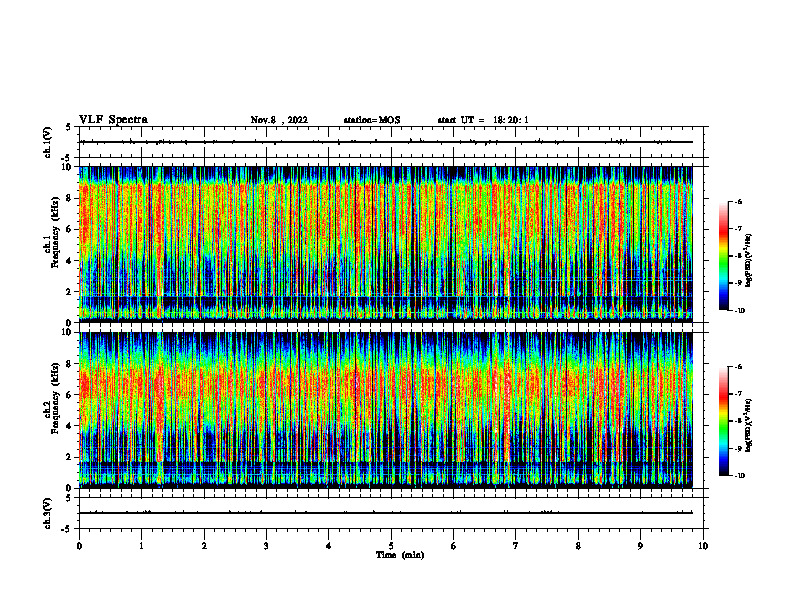Click the "VLF Spectra" plot title
The image size is (792, 612).
click(x=113, y=120)
